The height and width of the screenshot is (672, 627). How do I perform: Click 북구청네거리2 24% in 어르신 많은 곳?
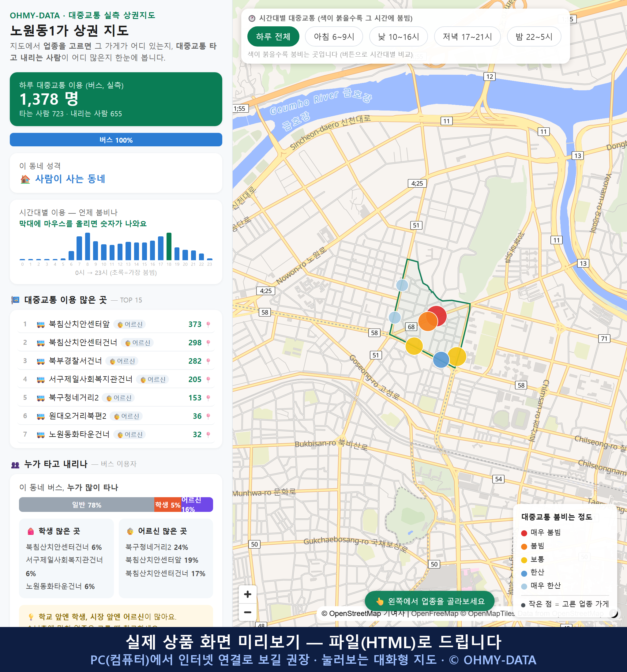click(x=157, y=547)
